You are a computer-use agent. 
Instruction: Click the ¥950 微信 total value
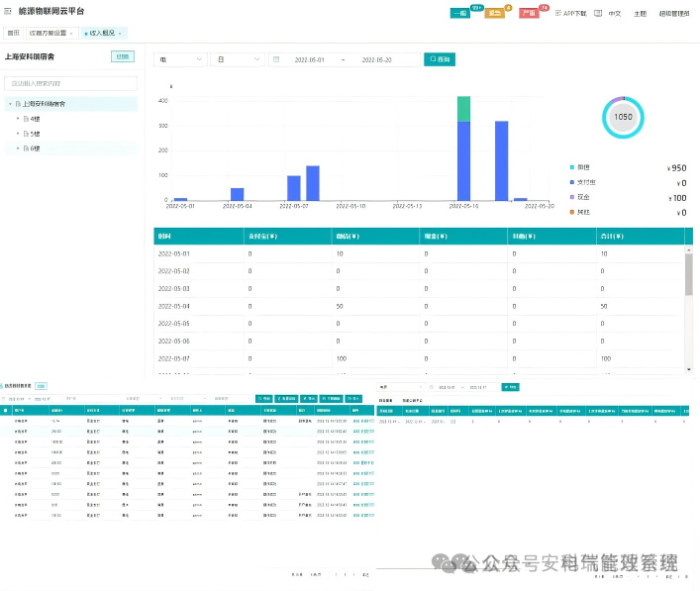coord(677,168)
